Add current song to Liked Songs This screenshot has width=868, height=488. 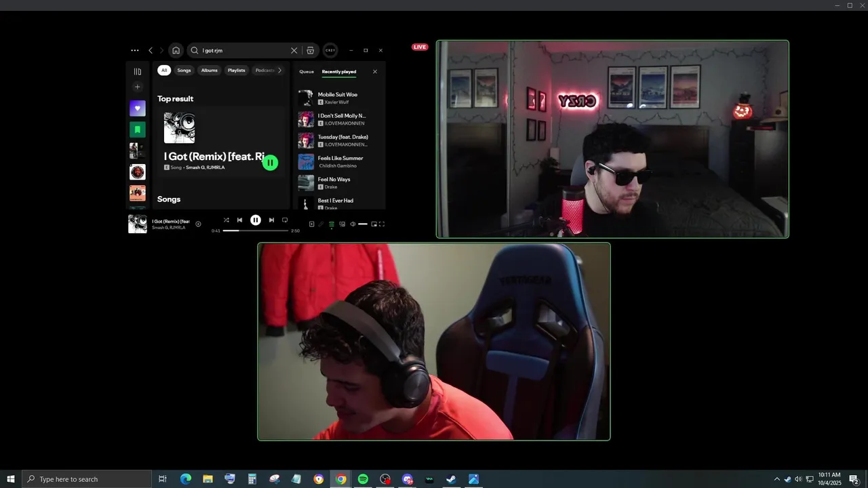coord(198,224)
